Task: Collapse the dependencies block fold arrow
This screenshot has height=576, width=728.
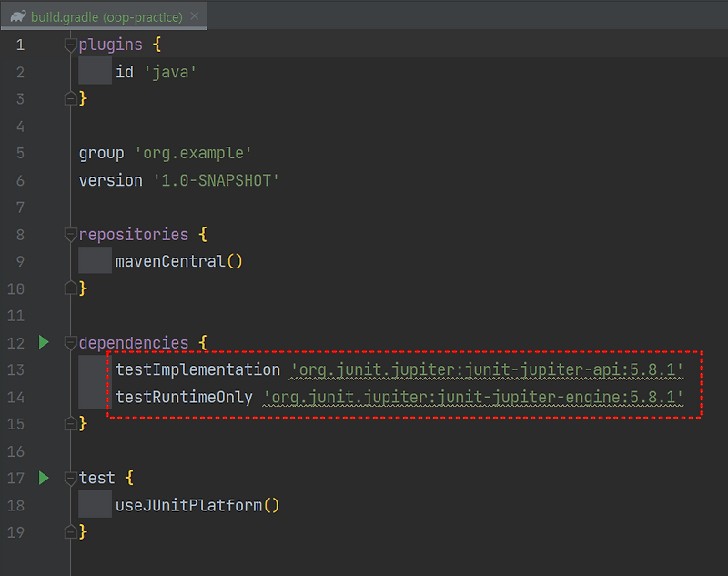Action: 70,343
